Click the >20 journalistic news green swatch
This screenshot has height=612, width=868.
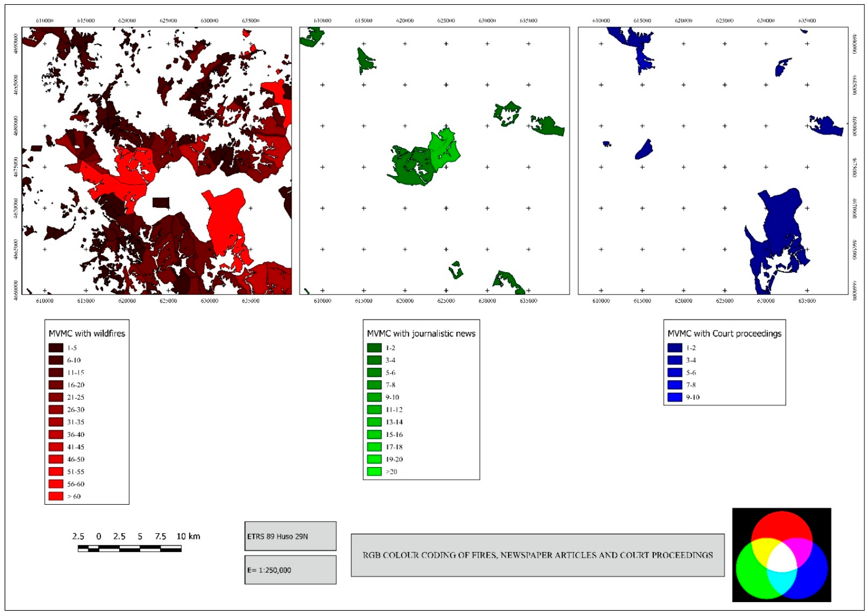point(374,471)
